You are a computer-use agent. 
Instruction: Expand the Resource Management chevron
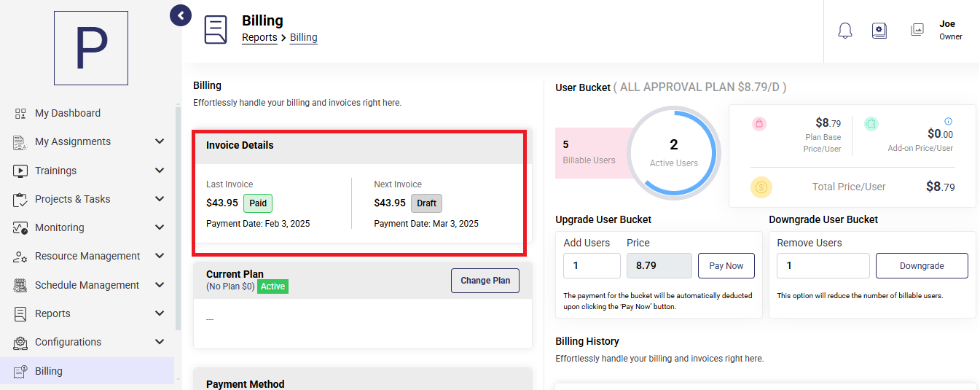pos(160,256)
